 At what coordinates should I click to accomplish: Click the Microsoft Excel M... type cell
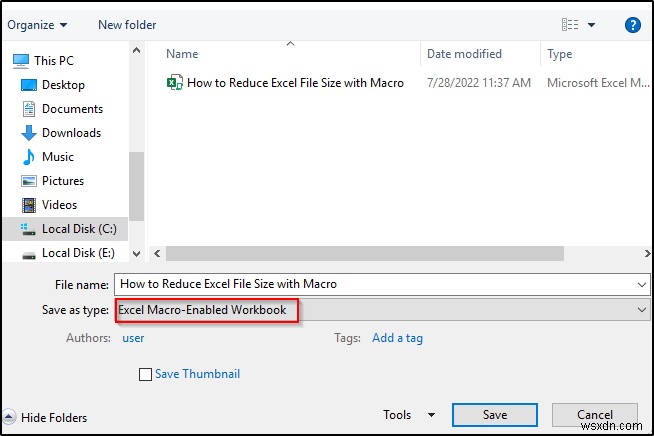pos(598,83)
